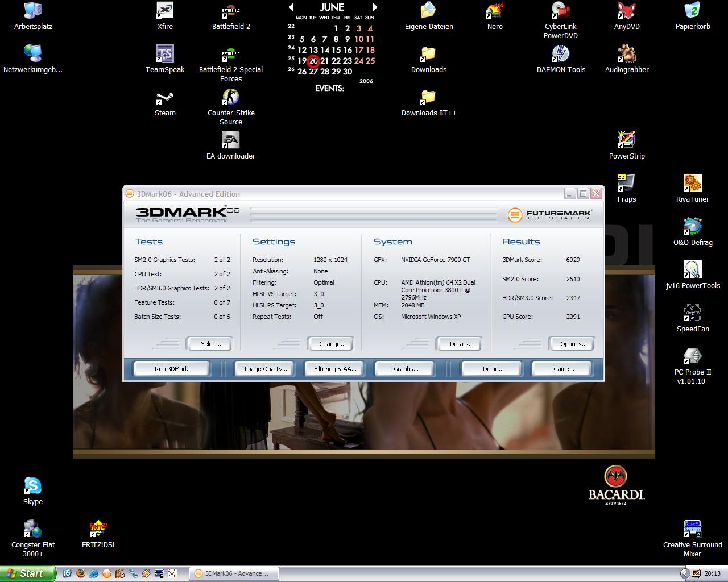Screen dimensions: 728x582
Task: Open the Windows Start menu
Action: coord(28,573)
